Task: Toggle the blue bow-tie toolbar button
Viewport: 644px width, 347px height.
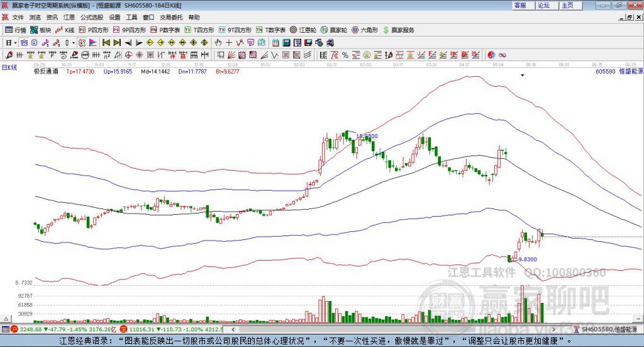Action: (x=24, y=43)
